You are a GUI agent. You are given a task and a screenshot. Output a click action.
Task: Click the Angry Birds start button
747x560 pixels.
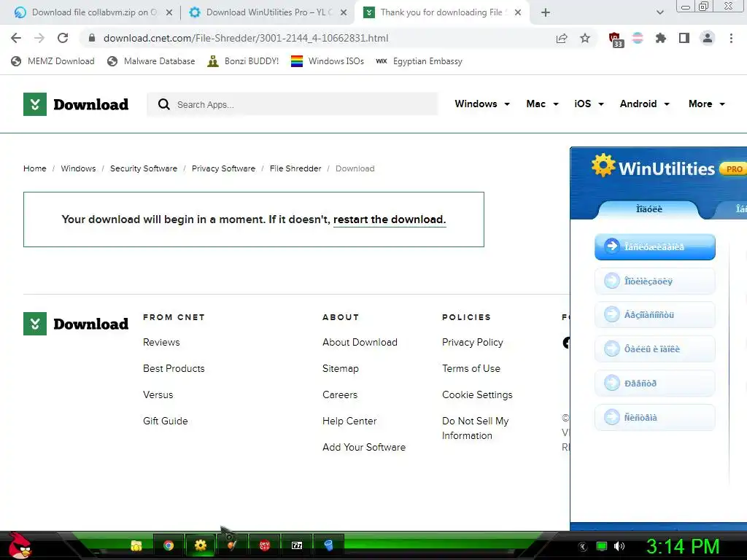click(19, 545)
